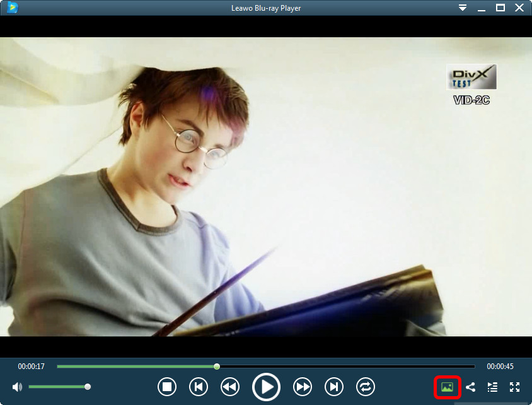Skip to the previous track
This screenshot has height=405, width=532.
[199, 387]
